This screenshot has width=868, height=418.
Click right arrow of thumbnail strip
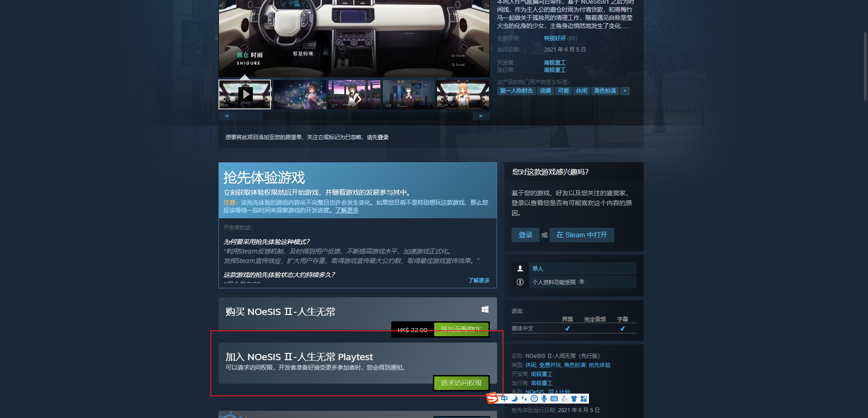[x=481, y=116]
